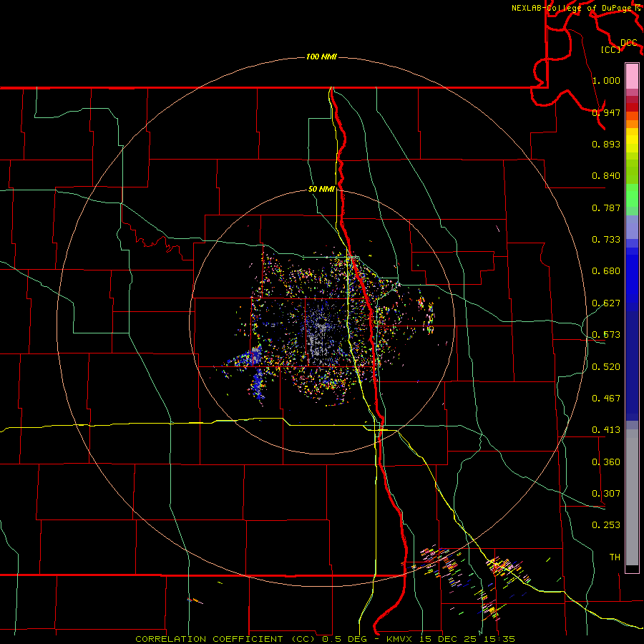
Task: Click the Correlation Coefficient KMVX caption text
Action: (x=325, y=639)
